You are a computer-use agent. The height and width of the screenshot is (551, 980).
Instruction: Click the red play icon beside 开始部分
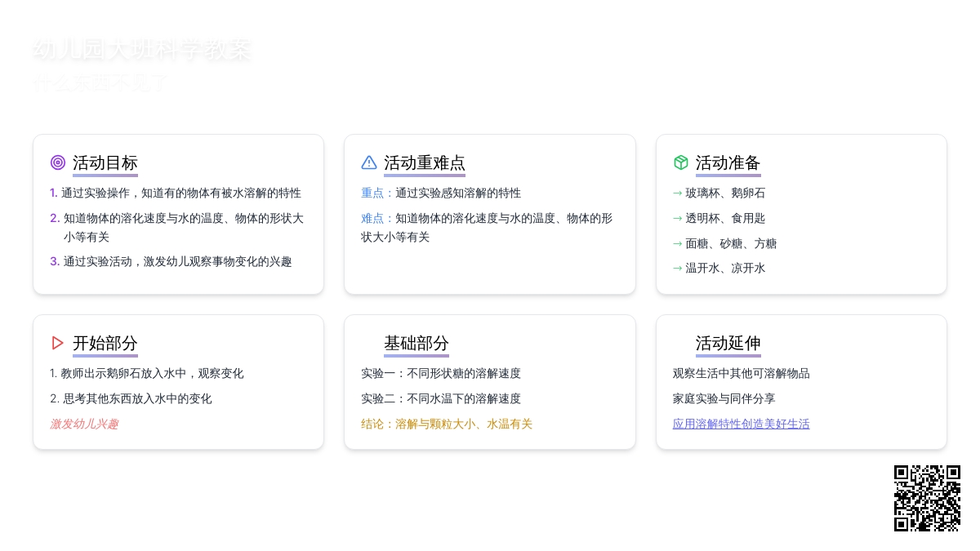coord(58,343)
